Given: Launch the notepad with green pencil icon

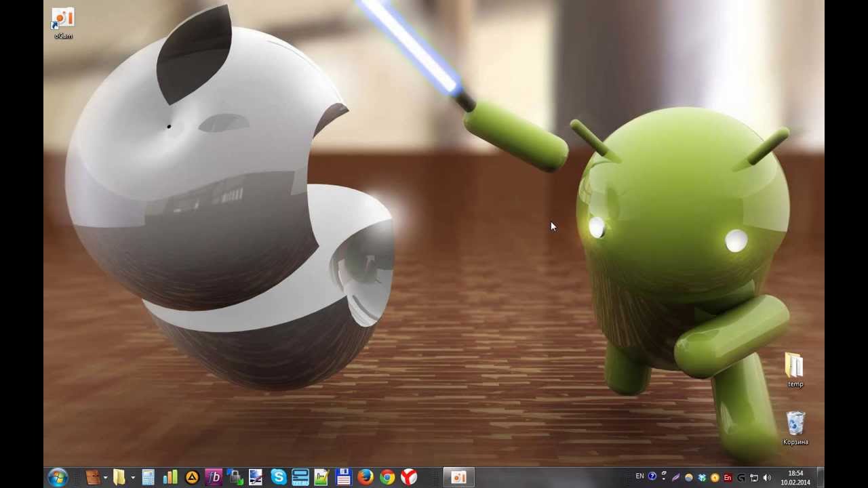Looking at the screenshot, I should click(x=321, y=477).
